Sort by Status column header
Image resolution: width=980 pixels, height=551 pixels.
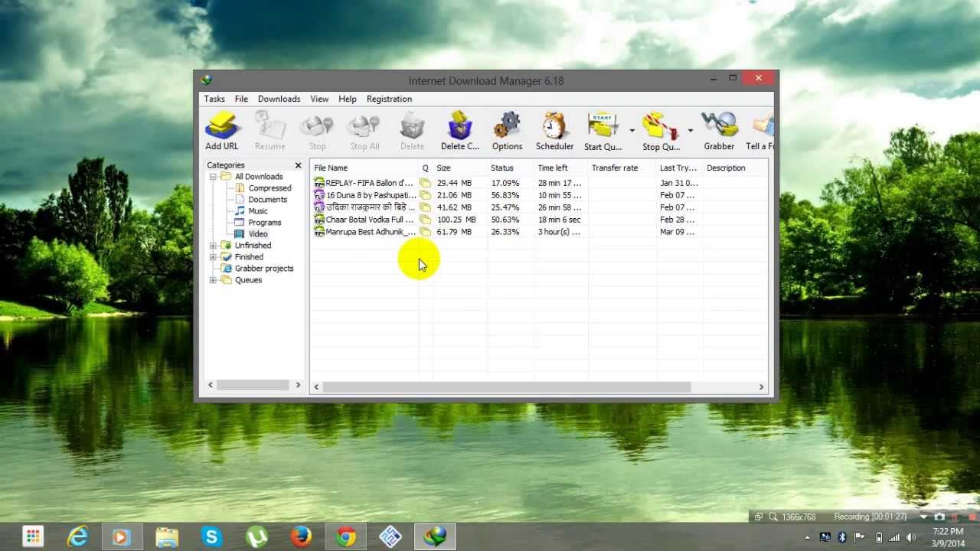511,168
